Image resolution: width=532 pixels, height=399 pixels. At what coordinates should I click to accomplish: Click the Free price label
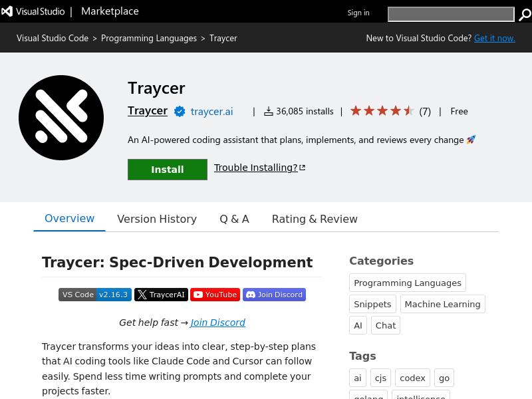[x=459, y=111]
